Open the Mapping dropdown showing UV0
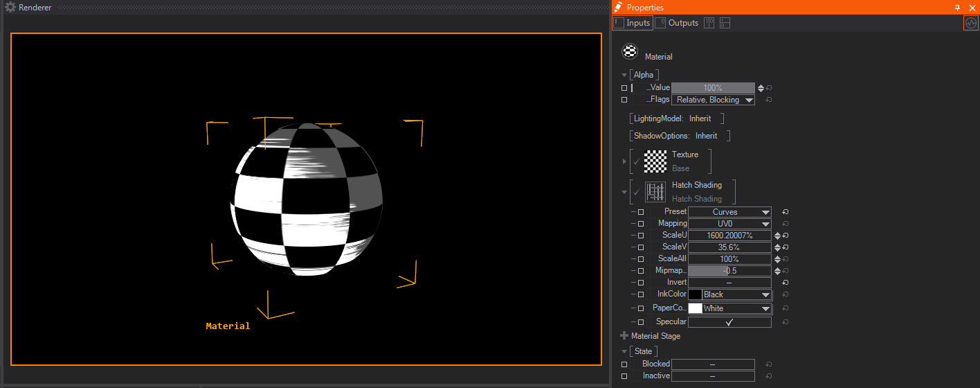The width and height of the screenshot is (980, 388). [x=729, y=224]
